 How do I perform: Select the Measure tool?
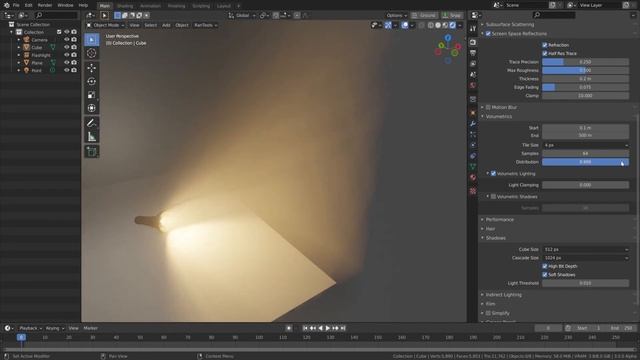pos(92,137)
